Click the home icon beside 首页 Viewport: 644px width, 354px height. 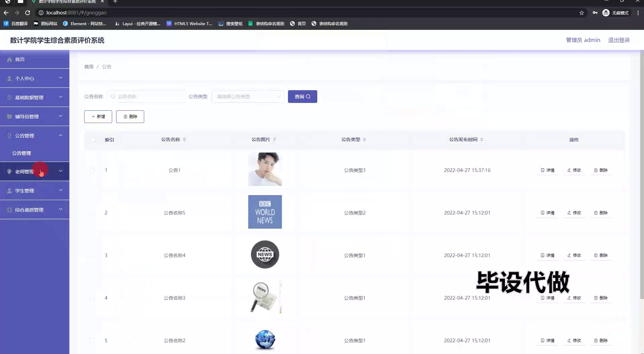[9, 59]
